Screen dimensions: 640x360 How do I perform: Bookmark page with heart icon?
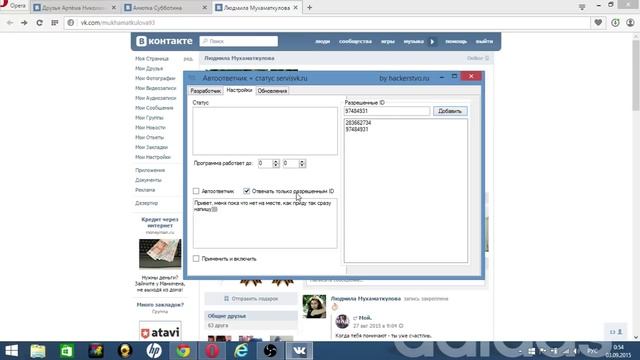point(598,23)
